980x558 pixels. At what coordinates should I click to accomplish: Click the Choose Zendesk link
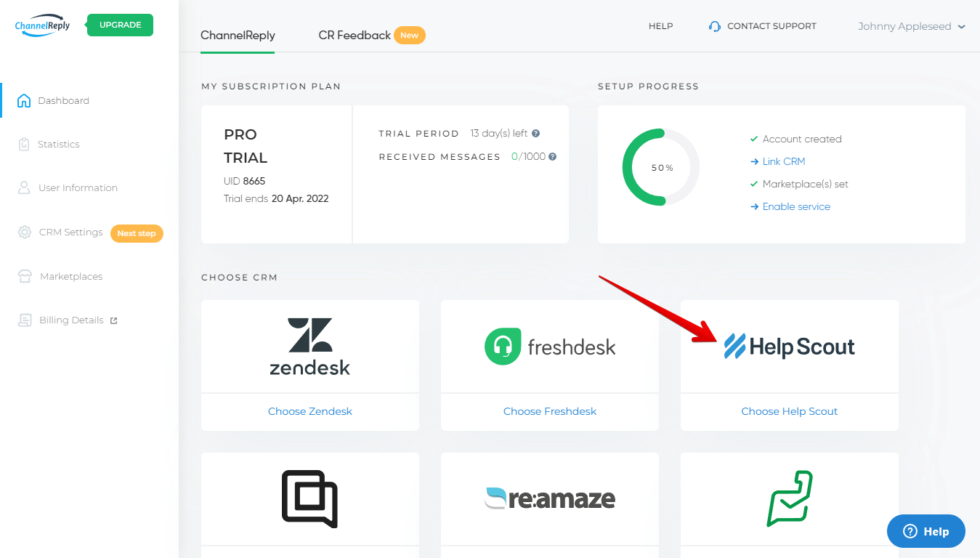[x=310, y=411]
